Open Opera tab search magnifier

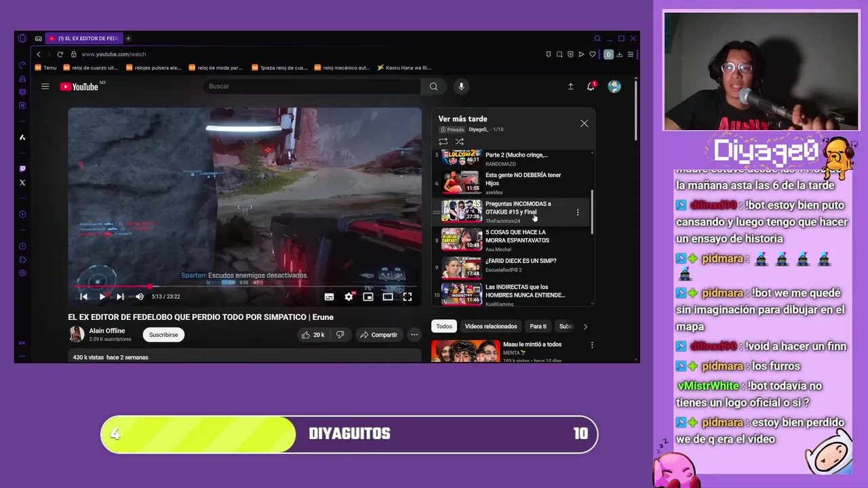[x=597, y=39]
